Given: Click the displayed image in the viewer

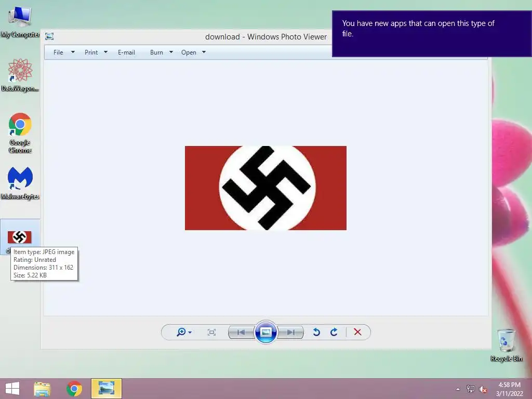Looking at the screenshot, I should click(265, 188).
